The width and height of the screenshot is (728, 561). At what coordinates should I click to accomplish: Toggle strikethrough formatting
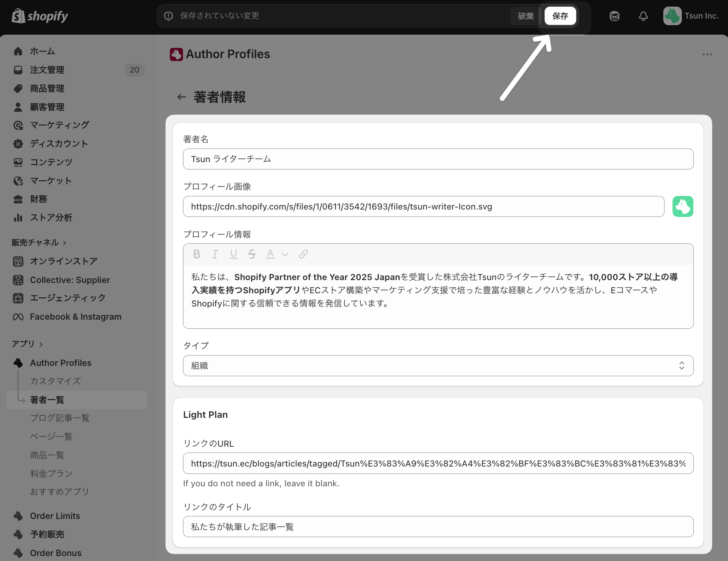252,254
